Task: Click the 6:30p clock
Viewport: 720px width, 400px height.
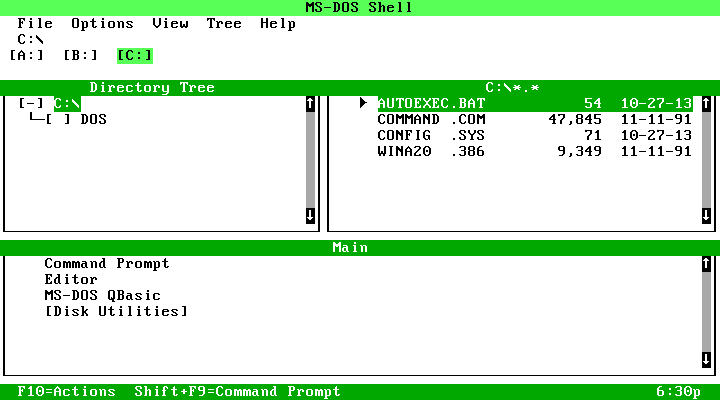Action: [678, 392]
